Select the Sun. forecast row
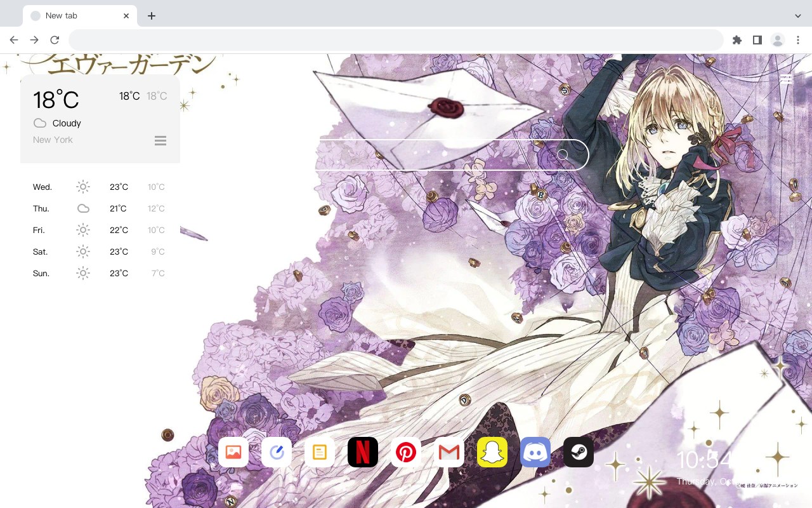This screenshot has height=508, width=812. tap(99, 273)
